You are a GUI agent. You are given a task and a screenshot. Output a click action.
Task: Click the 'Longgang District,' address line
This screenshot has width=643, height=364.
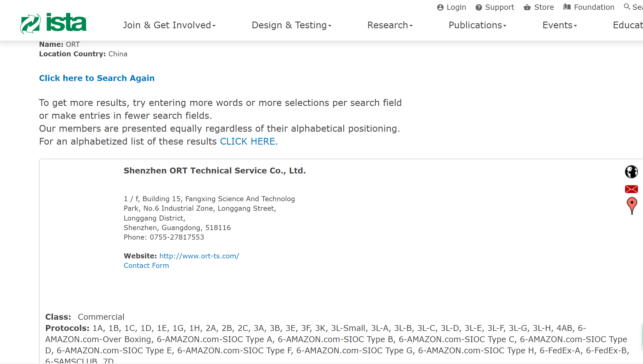click(155, 218)
